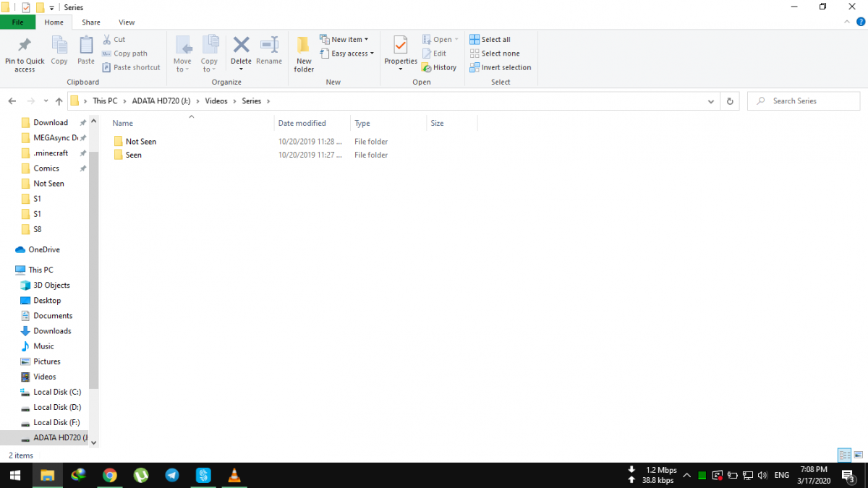Open the Easy access dropdown
The height and width of the screenshot is (488, 868).
coord(352,53)
